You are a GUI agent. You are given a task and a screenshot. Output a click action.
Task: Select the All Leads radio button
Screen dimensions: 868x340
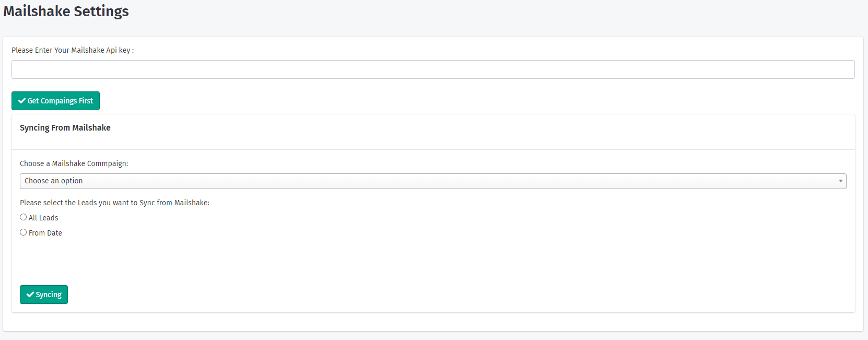click(x=24, y=217)
